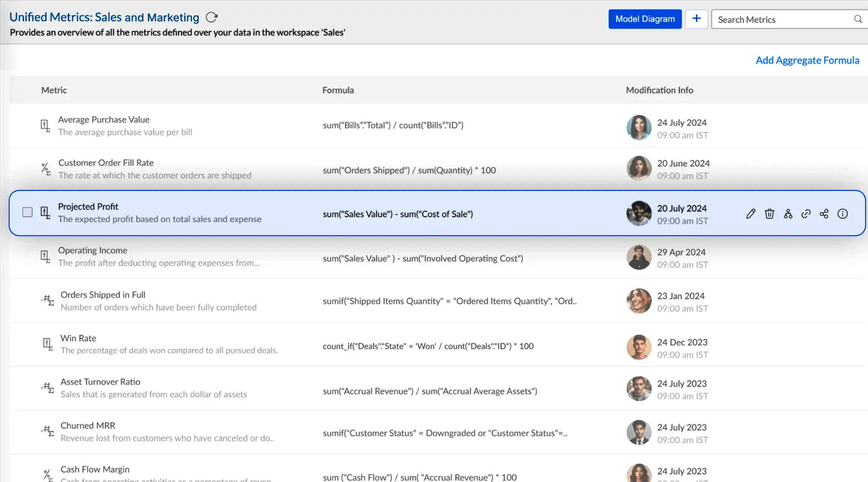Click the Unified Metrics: Sales and Marketing title
Image resolution: width=868 pixels, height=482 pixels.
[104, 17]
